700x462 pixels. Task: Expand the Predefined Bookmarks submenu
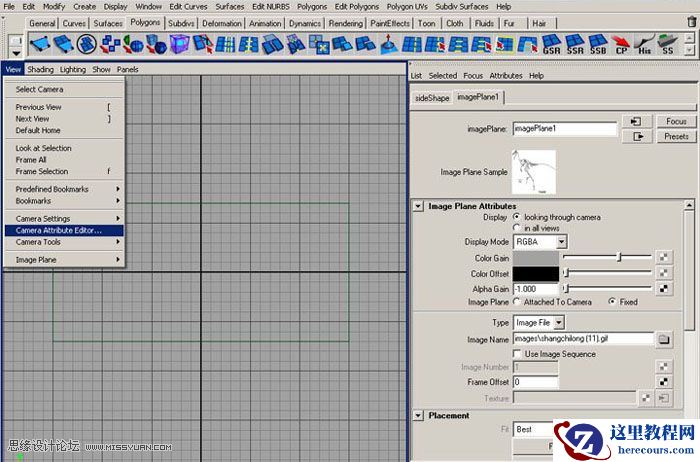(64, 189)
